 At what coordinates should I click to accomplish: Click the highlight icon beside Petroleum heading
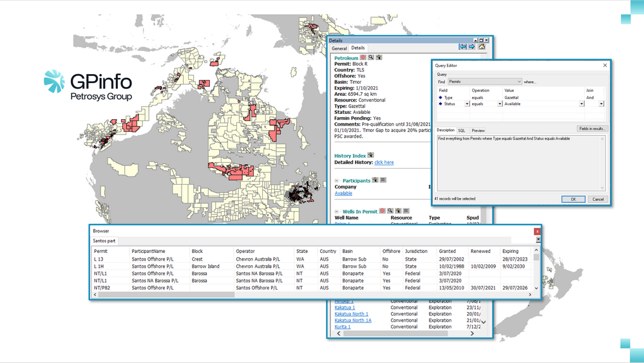(379, 57)
